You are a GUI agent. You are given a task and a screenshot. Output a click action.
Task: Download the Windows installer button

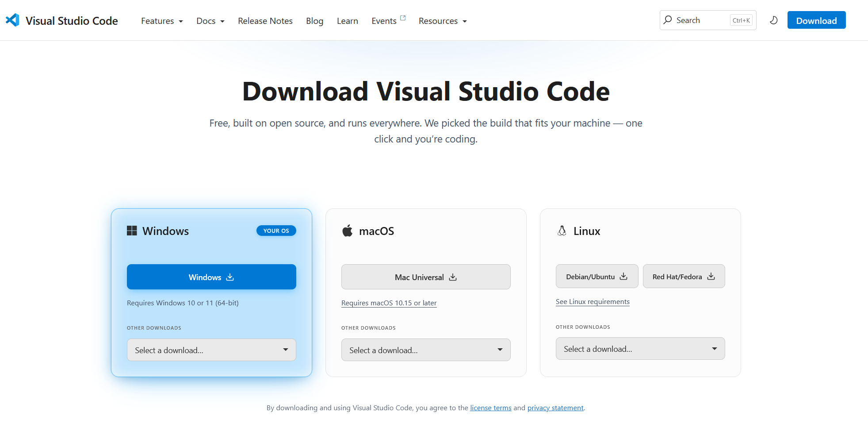coord(211,277)
